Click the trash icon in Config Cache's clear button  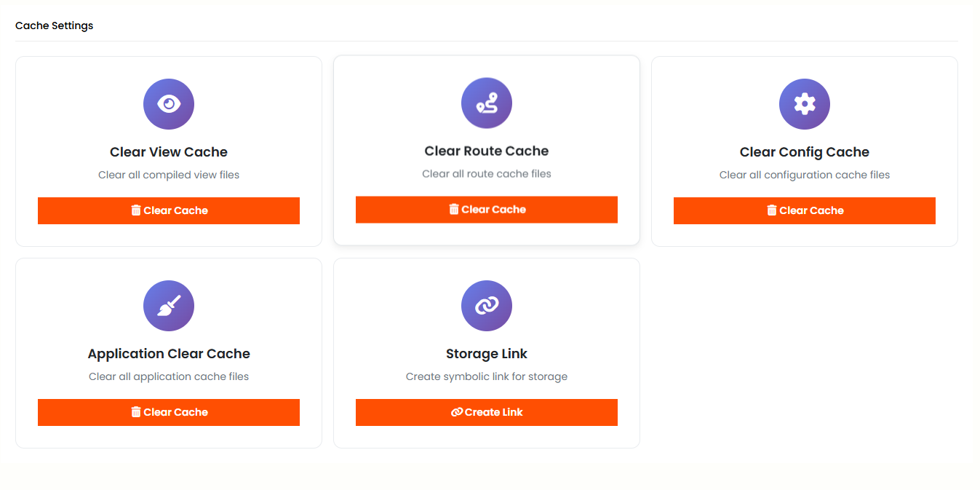point(771,210)
